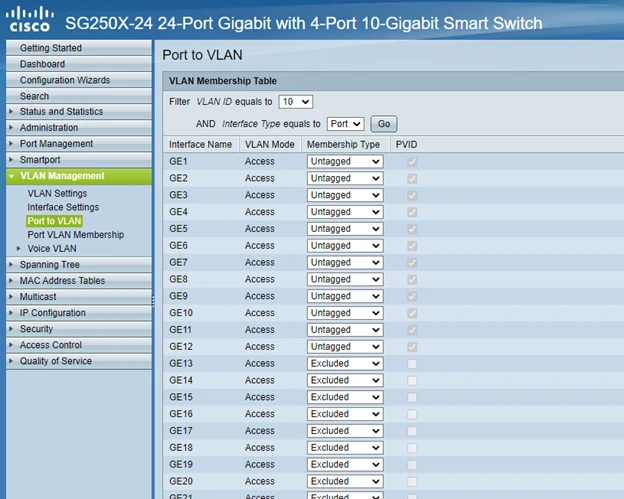Toggle PVID checkbox for GE12
This screenshot has height=499, width=624.
[x=412, y=347]
